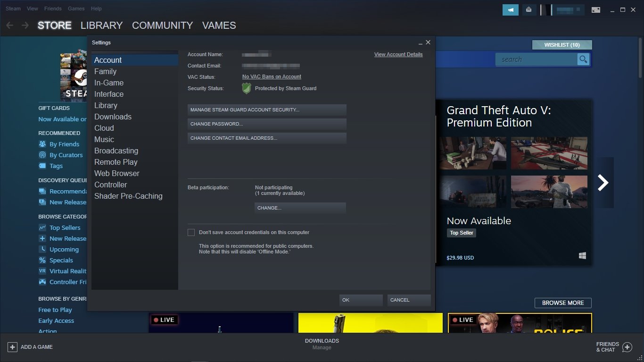Screen dimensions: 644x362
Task: Select Controller settings category
Action: [x=135, y=185]
